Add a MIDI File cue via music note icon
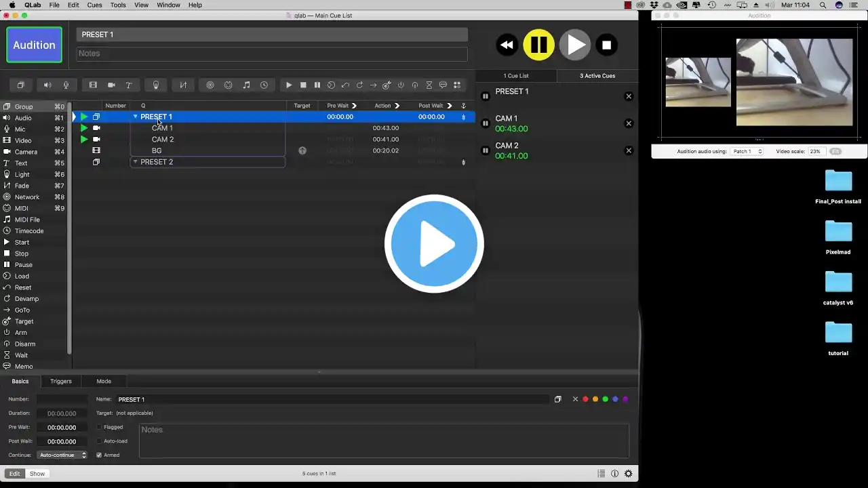The width and height of the screenshot is (868, 488). click(x=246, y=85)
